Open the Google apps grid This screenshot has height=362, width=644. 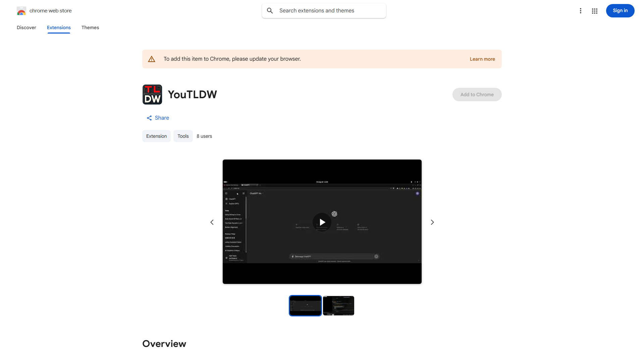[595, 10]
